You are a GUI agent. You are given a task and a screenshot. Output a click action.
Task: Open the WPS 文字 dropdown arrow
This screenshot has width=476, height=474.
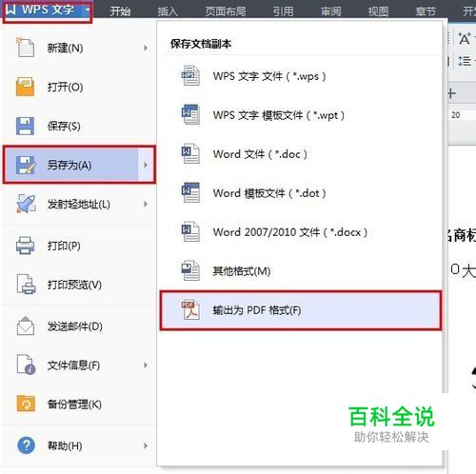point(88,10)
